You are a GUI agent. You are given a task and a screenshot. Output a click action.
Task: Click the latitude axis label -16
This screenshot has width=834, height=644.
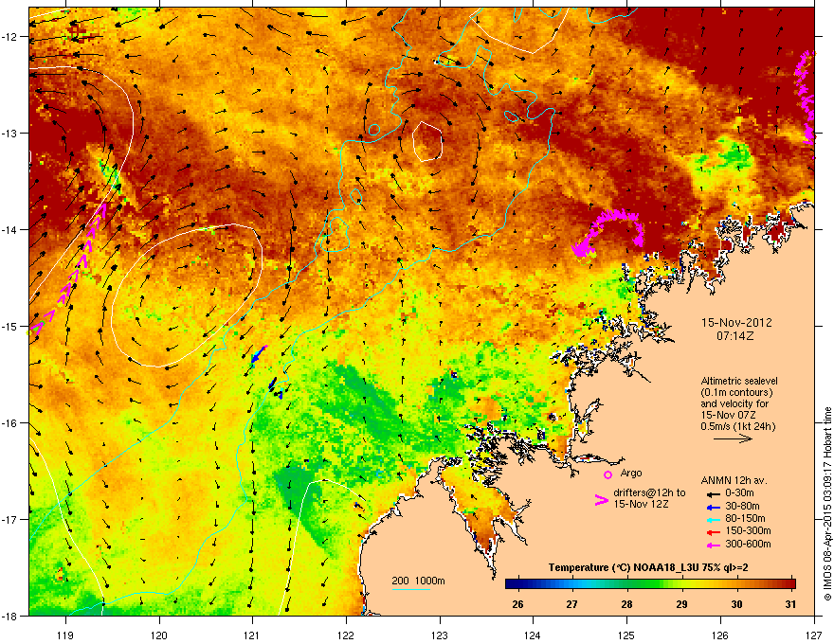coord(9,423)
